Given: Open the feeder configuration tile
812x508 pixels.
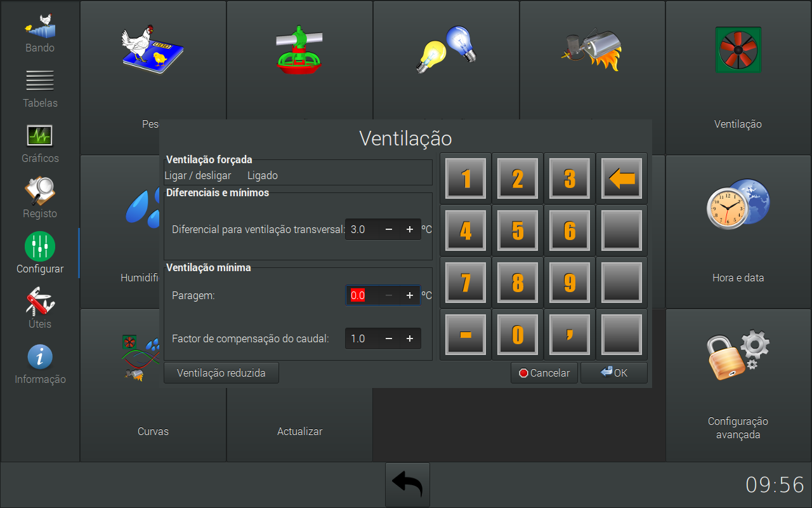Looking at the screenshot, I should pos(299,60).
